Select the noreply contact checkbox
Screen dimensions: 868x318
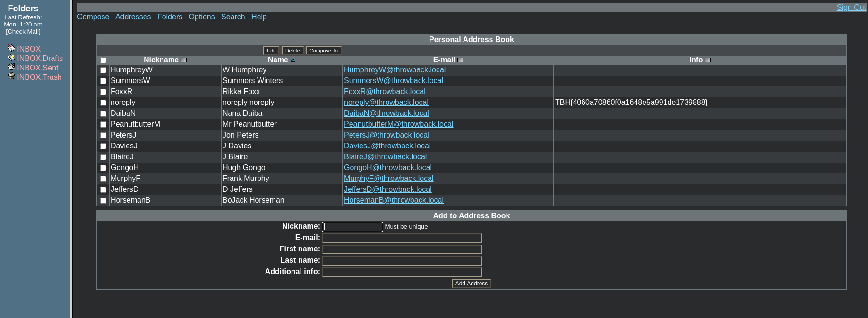103,103
